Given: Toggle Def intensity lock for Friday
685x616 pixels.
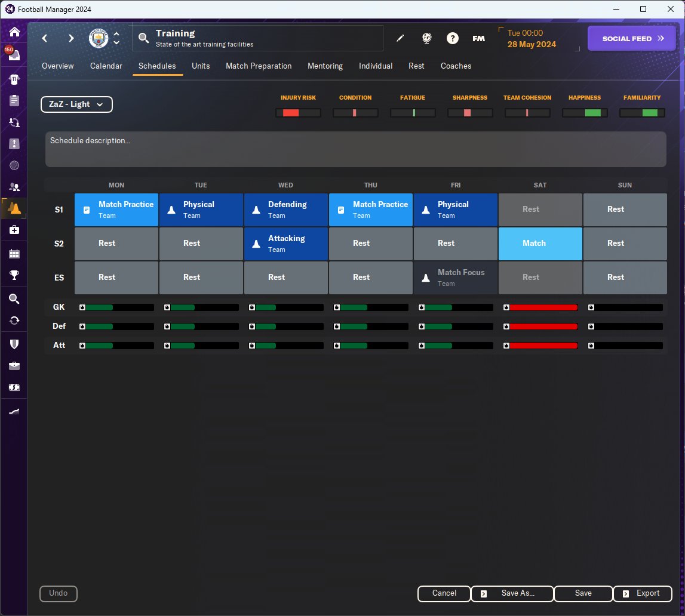Looking at the screenshot, I should coord(421,327).
